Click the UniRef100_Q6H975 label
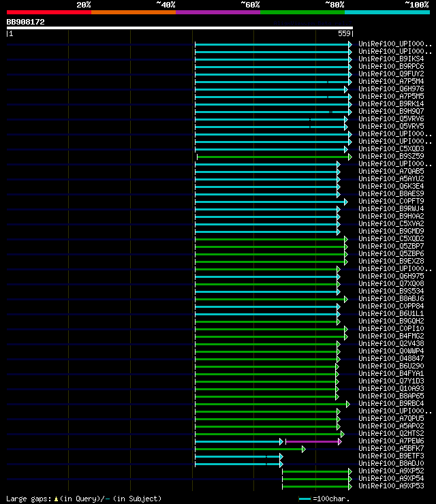The image size is (436, 504). pyautogui.click(x=391, y=276)
